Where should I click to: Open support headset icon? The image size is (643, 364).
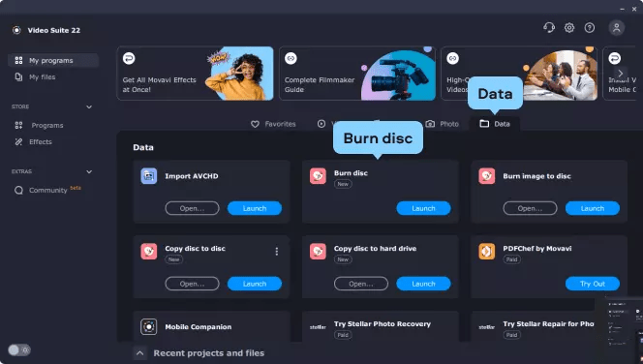coord(549,28)
